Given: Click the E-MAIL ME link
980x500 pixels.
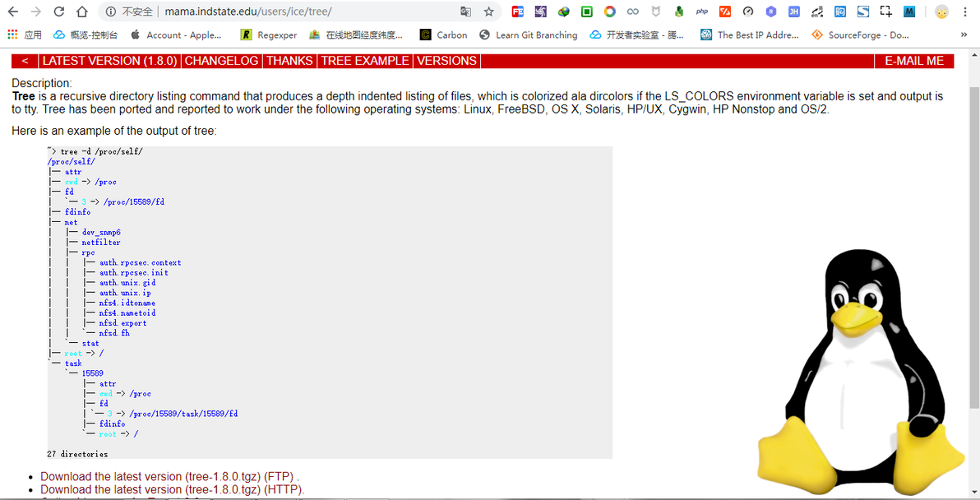Looking at the screenshot, I should [x=914, y=61].
